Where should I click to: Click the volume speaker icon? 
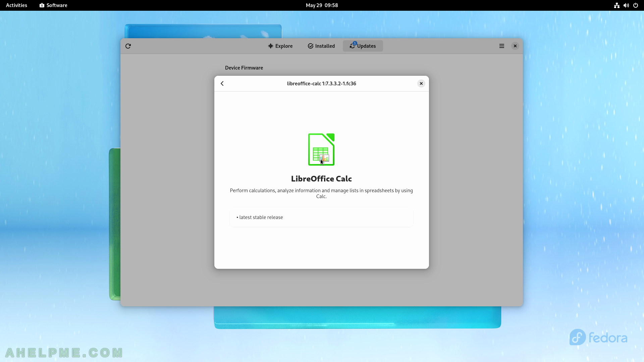(x=626, y=5)
